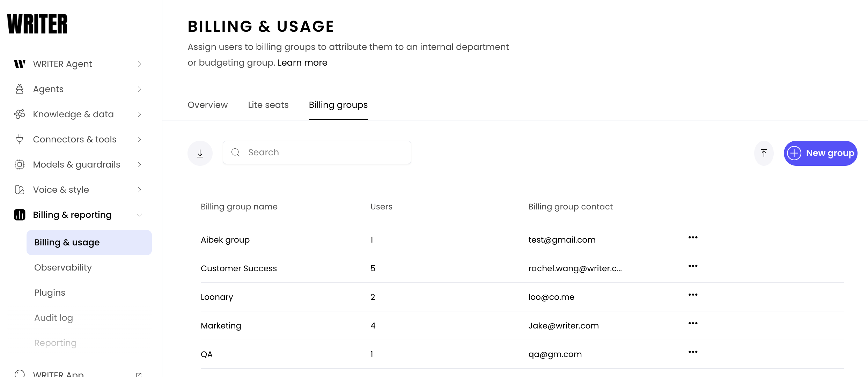Click the Models & guardrails chip icon

coord(20,164)
